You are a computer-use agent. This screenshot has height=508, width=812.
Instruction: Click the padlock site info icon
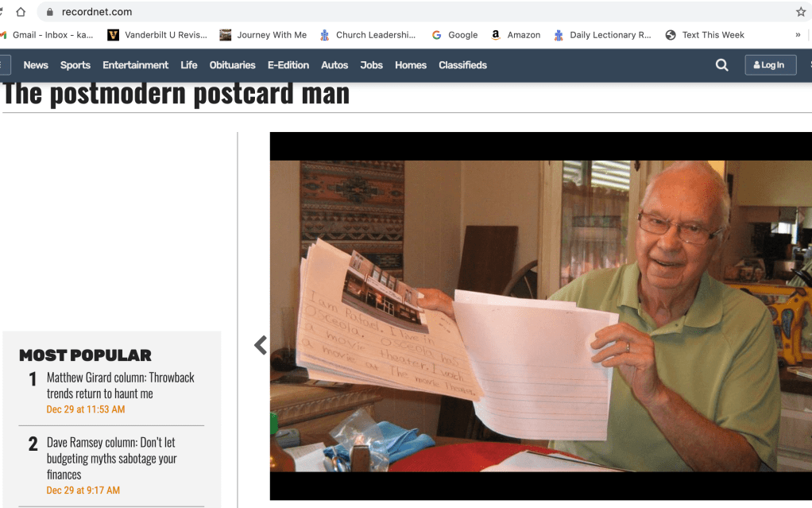(49, 12)
